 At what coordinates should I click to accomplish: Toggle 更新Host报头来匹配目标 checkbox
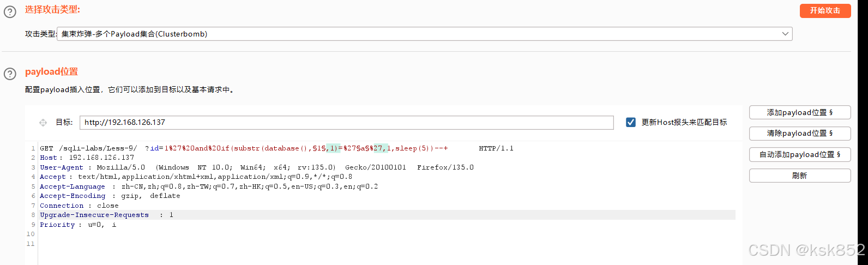pyautogui.click(x=631, y=122)
